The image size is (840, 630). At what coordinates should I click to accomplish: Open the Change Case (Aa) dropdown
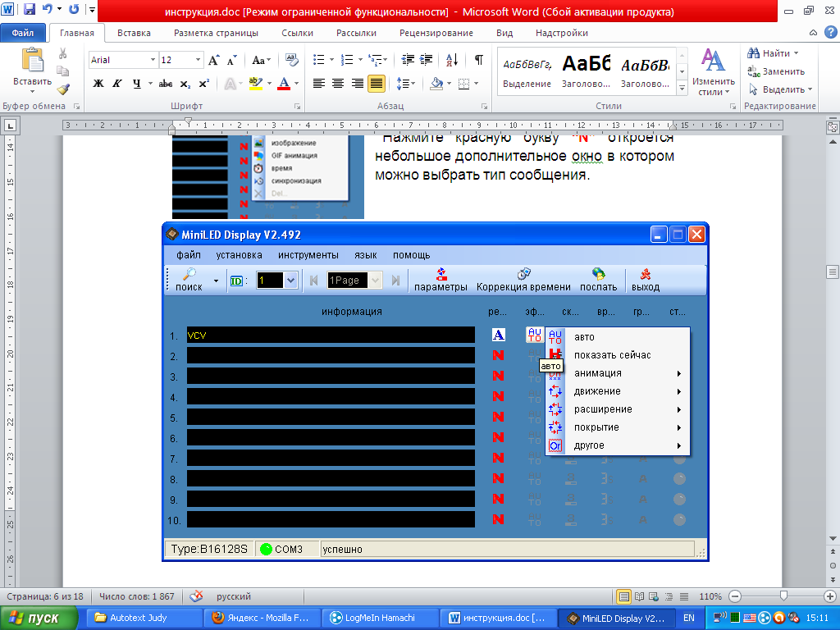[262, 60]
